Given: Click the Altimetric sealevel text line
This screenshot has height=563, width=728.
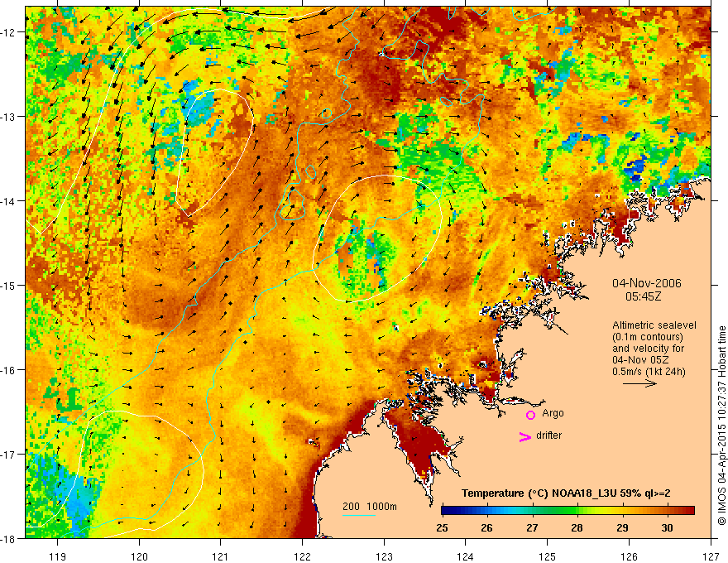Looking at the screenshot, I should pyautogui.click(x=654, y=325).
